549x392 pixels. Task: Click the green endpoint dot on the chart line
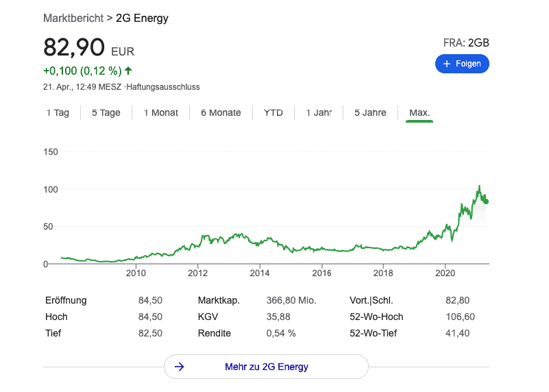pos(486,201)
